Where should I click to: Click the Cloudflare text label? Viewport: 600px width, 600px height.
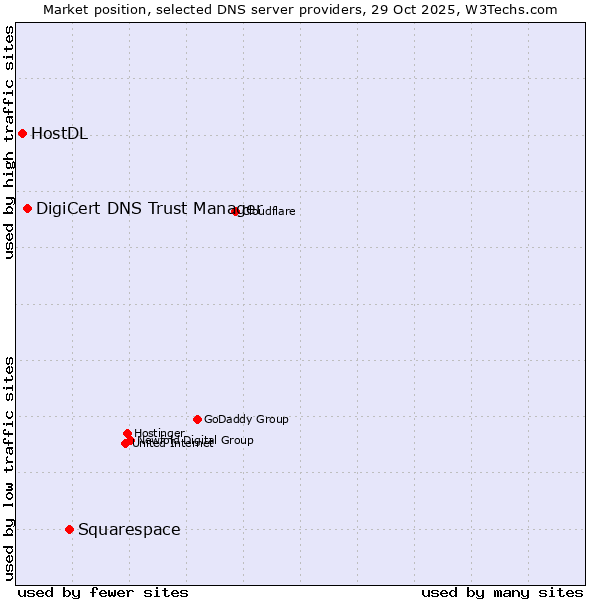pyautogui.click(x=270, y=211)
